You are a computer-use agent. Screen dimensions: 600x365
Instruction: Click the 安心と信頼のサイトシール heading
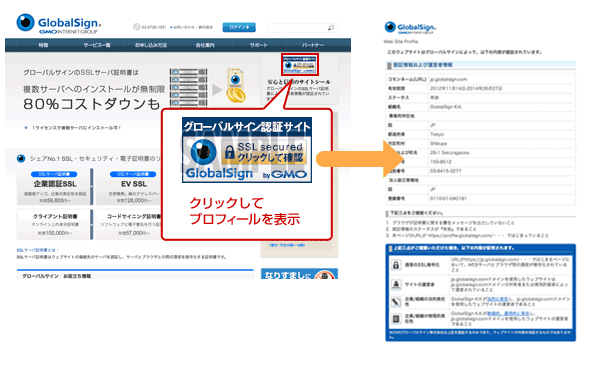coord(299,82)
